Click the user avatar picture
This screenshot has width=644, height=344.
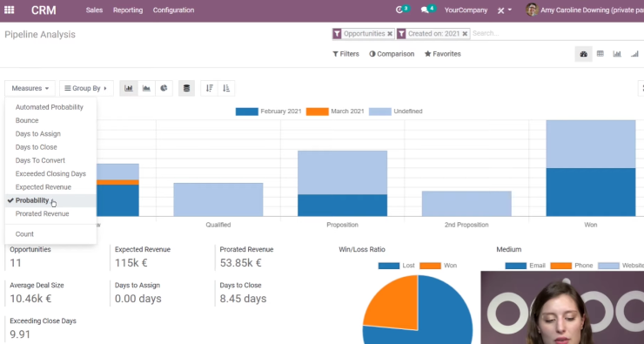(532, 10)
